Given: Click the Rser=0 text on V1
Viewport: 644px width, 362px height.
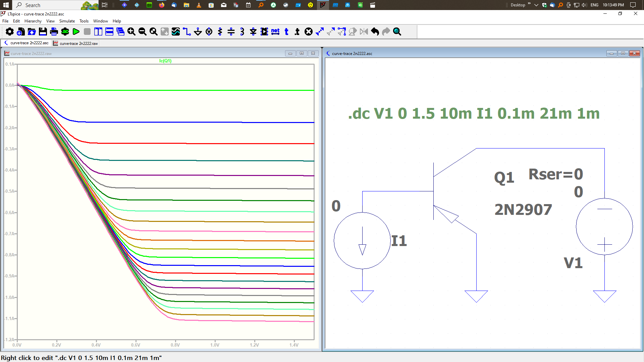Looking at the screenshot, I should coord(556,174).
